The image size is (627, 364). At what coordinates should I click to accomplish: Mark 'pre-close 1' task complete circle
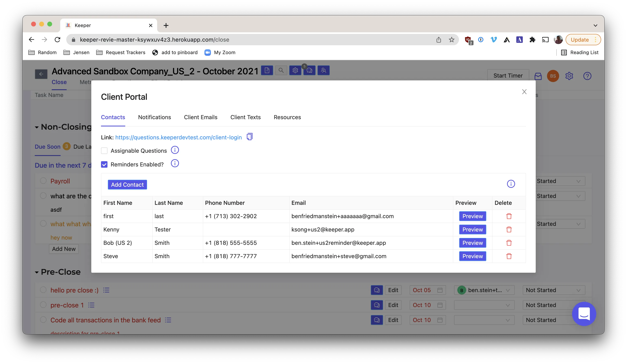coord(43,305)
